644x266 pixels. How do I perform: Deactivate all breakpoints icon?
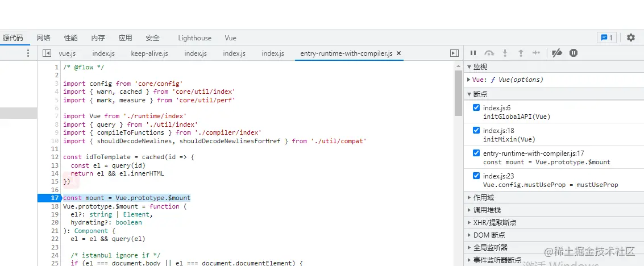pyautogui.click(x=557, y=53)
